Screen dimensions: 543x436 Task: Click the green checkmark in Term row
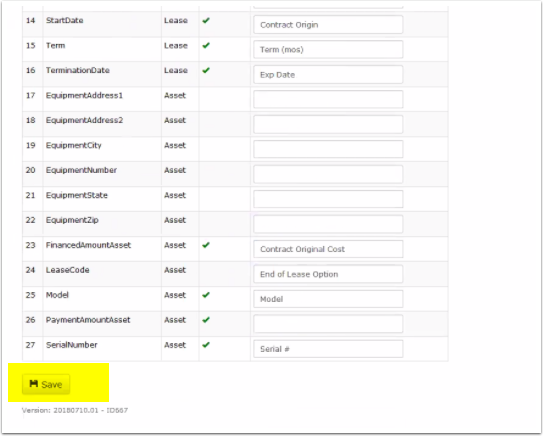coord(206,45)
